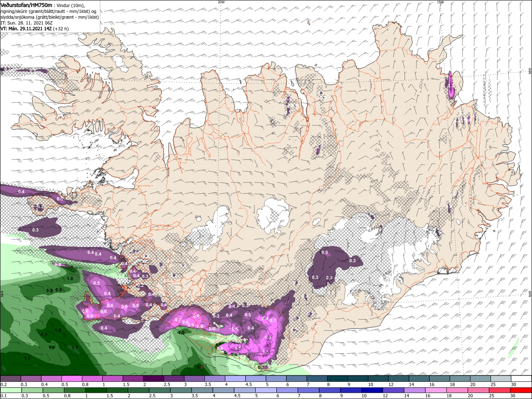Select lower legend row dark green swatch labeled 1
The width and height of the screenshot is (532, 399).
(x=96, y=390)
